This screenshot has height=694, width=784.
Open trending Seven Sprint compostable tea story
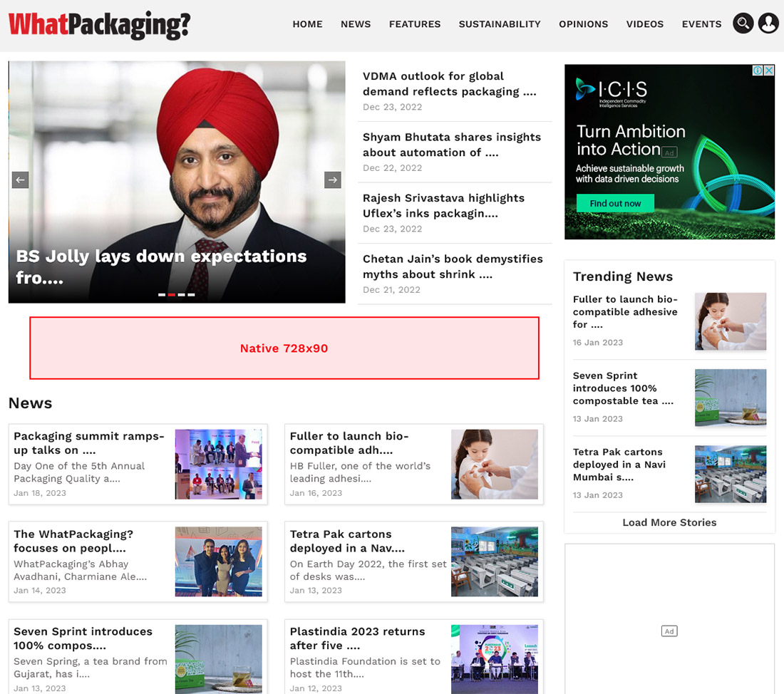coord(623,388)
